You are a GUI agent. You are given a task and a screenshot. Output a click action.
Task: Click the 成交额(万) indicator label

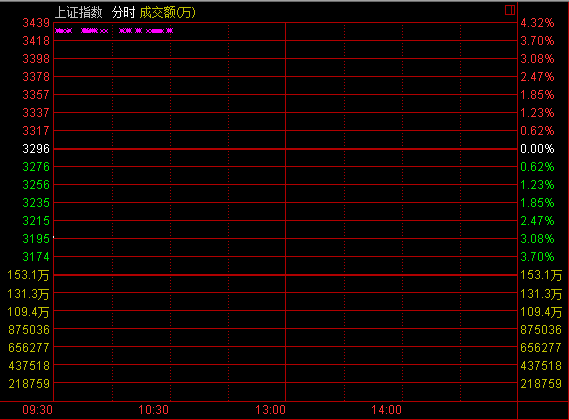click(x=168, y=13)
